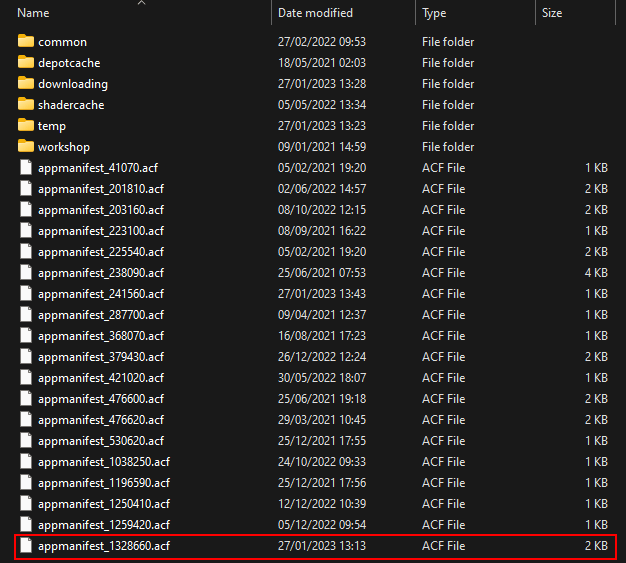This screenshot has width=626, height=563.
Task: Sort by the Name column header
Action: click(x=34, y=13)
